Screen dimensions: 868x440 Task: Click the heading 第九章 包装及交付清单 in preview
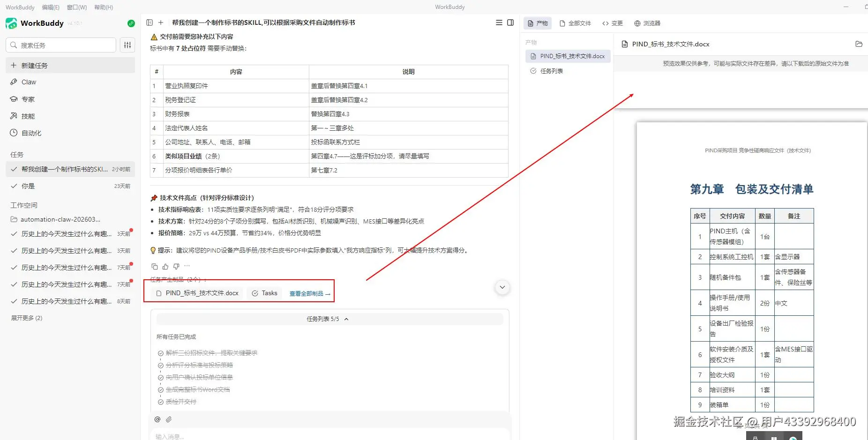point(751,189)
